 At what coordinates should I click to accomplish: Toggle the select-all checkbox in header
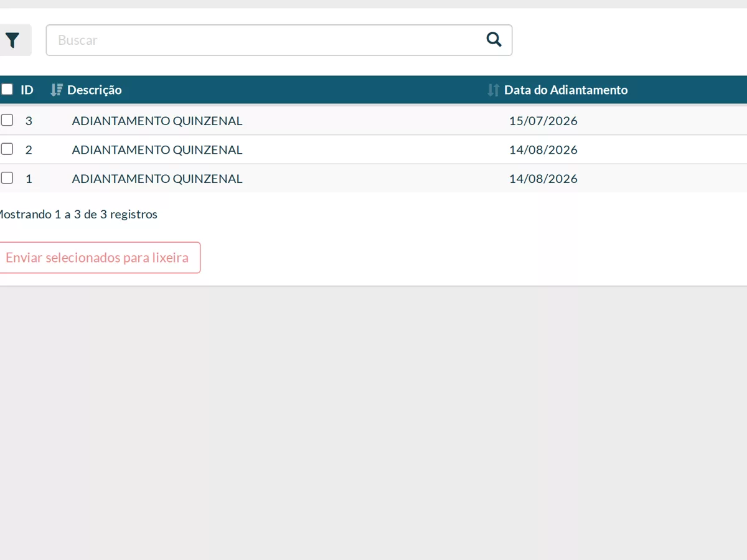click(x=7, y=90)
